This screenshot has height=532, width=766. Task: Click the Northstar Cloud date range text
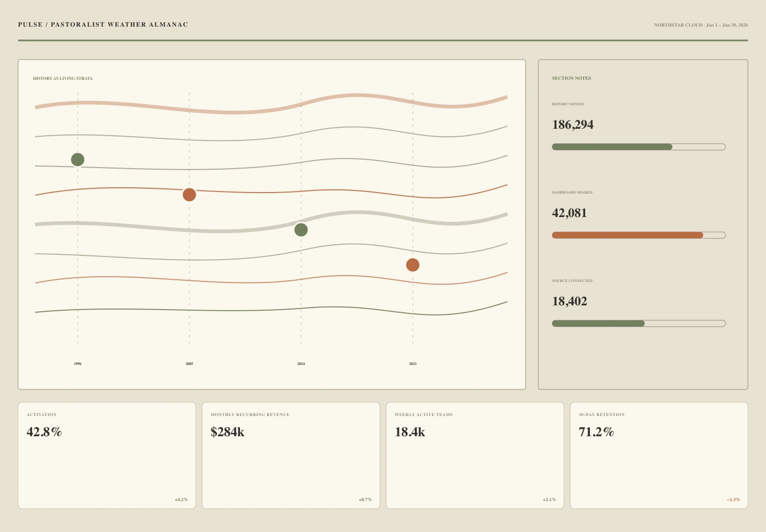coord(701,25)
